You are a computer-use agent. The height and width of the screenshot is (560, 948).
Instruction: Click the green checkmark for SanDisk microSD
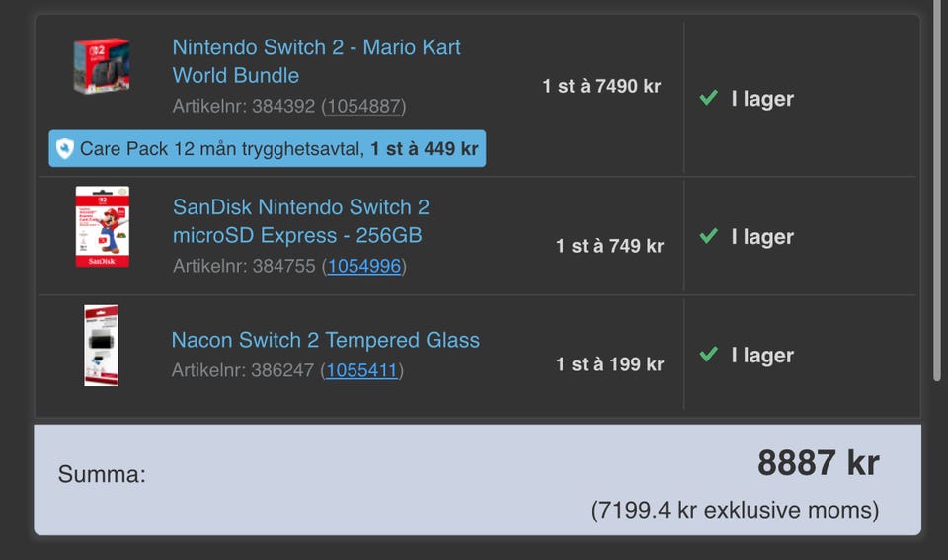pyautogui.click(x=707, y=237)
